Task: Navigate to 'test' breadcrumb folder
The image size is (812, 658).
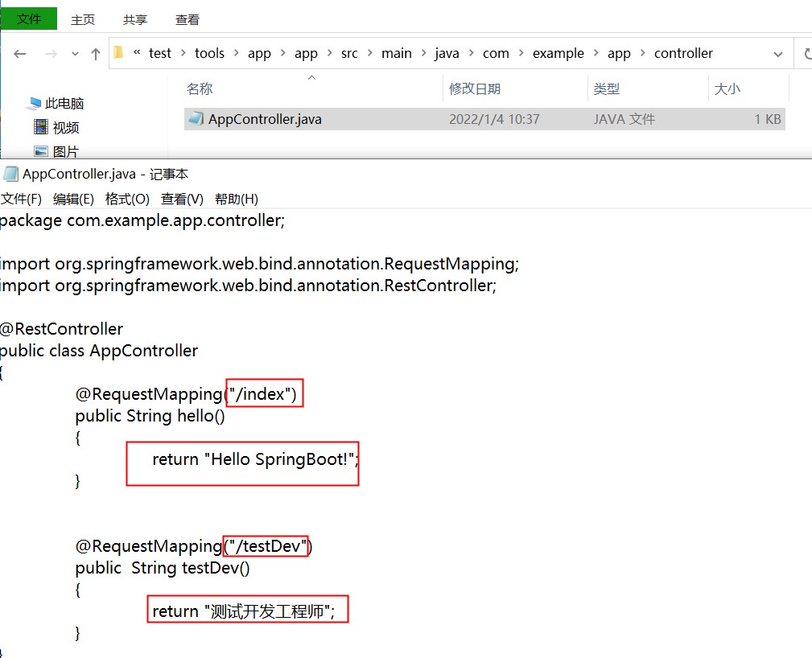Action: (159, 53)
